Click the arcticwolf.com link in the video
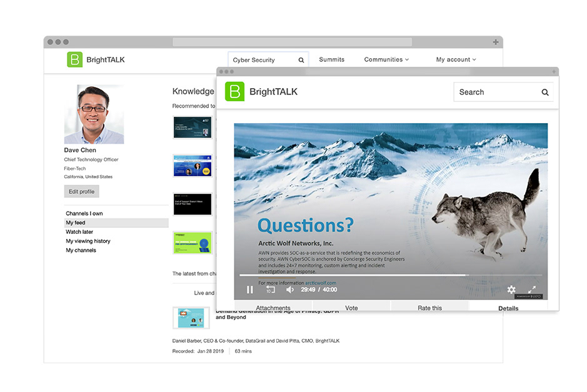The height and width of the screenshot is (392, 587). pyautogui.click(x=321, y=283)
